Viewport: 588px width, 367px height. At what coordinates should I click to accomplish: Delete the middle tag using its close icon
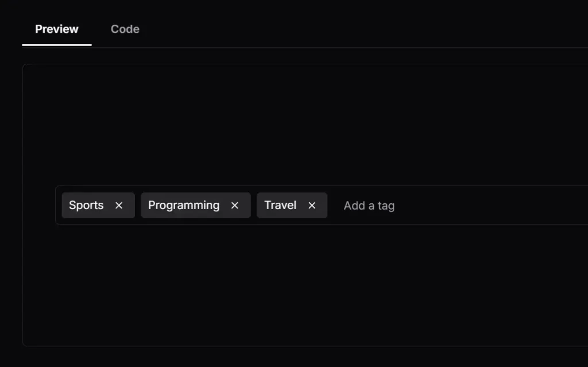[x=234, y=205]
